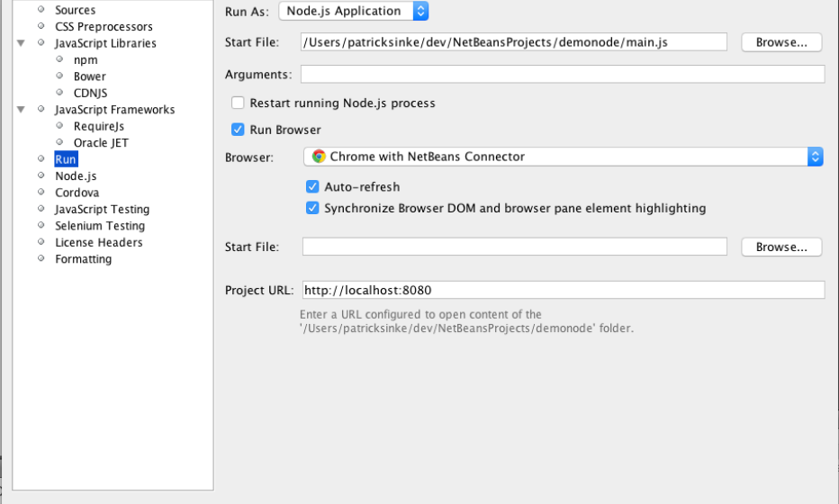Open Selenium Testing settings
839x504 pixels.
99,226
